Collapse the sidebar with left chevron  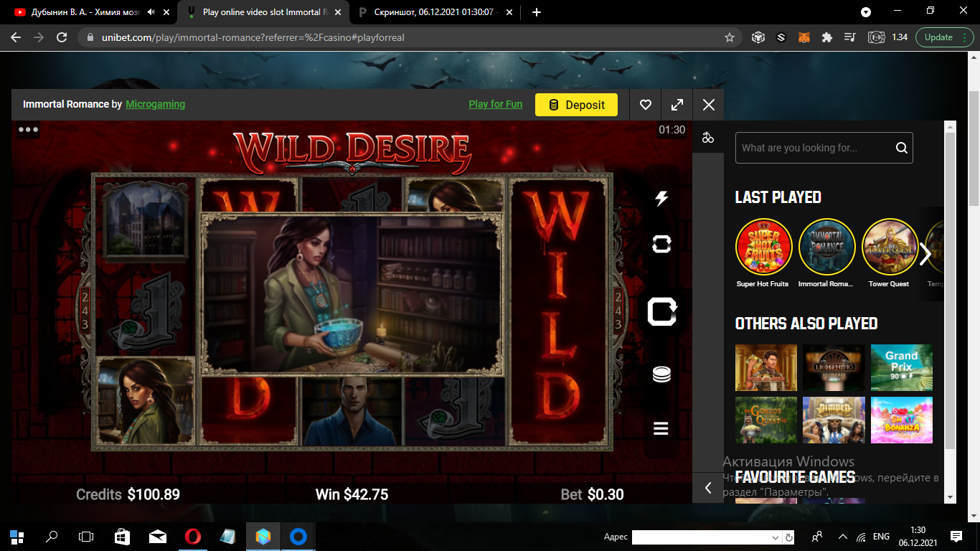708,488
